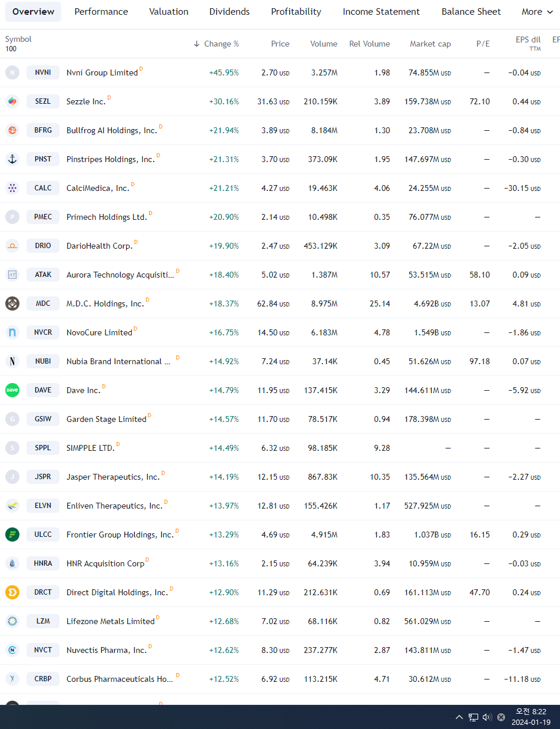Click the Frontier Group Holdings logo icon

[12, 535]
